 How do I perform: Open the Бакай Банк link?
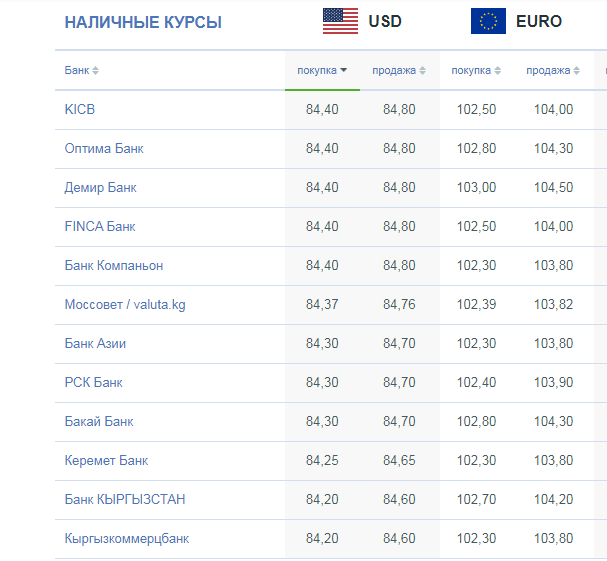click(99, 422)
